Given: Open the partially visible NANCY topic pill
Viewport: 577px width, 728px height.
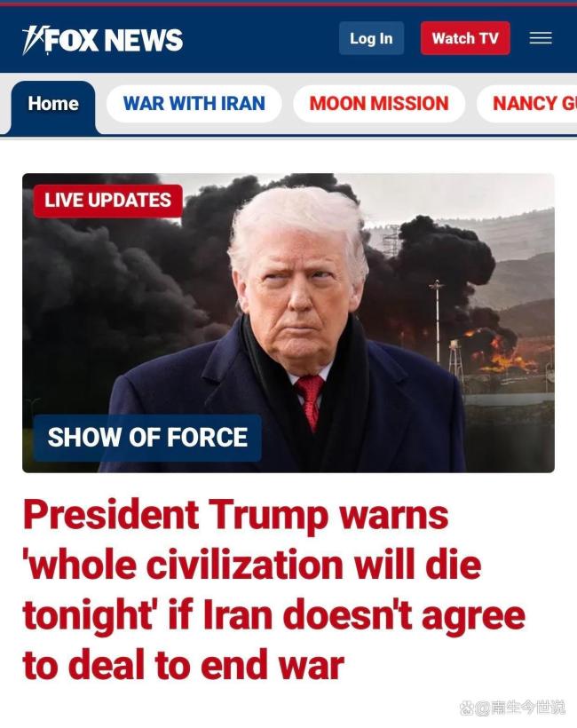Looking at the screenshot, I should (x=527, y=104).
